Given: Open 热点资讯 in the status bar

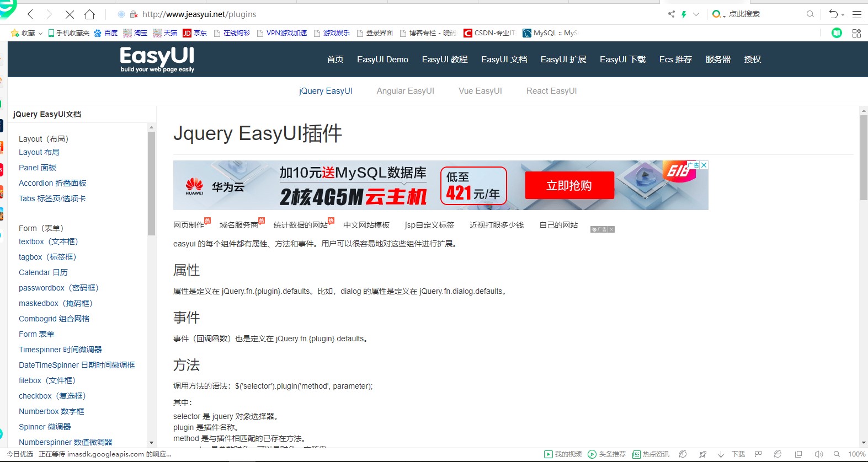Looking at the screenshot, I should 651,454.
